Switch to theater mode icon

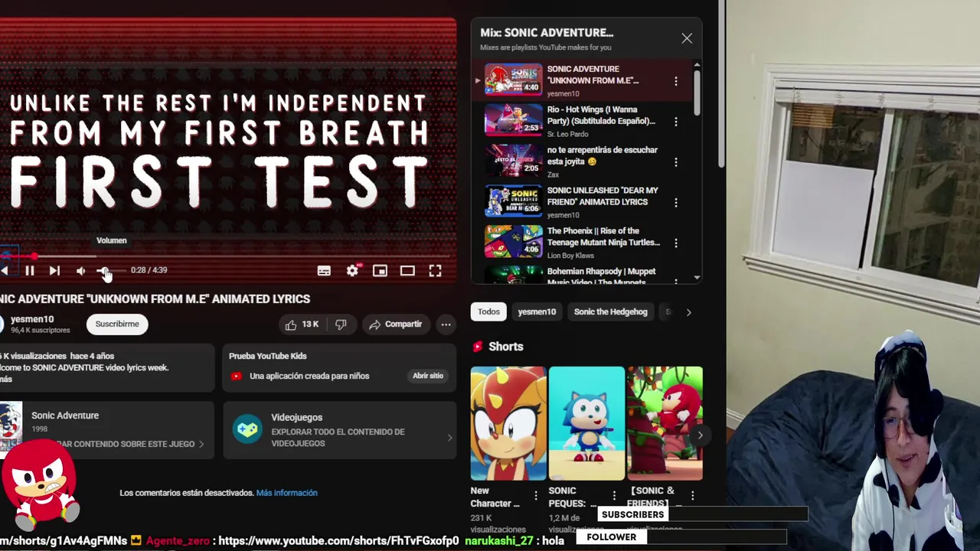pos(407,271)
